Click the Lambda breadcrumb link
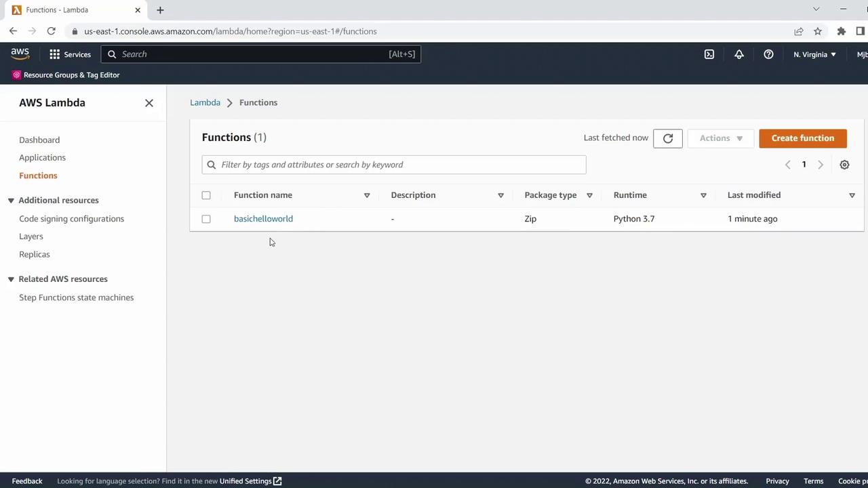Screen dimensions: 868x488 pyautogui.click(x=205, y=102)
